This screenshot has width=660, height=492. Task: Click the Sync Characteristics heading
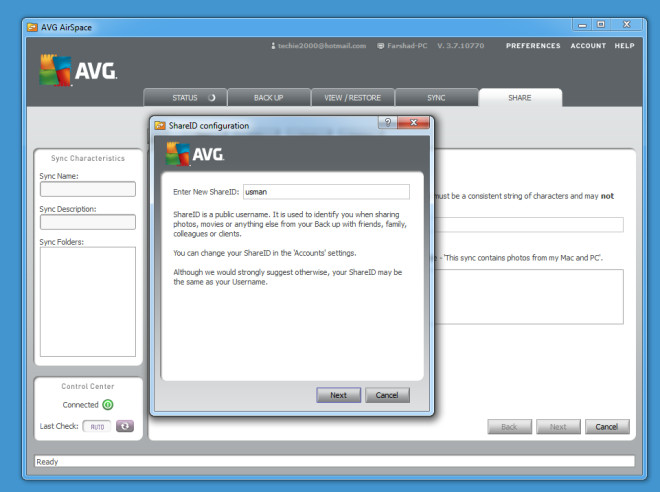point(88,158)
